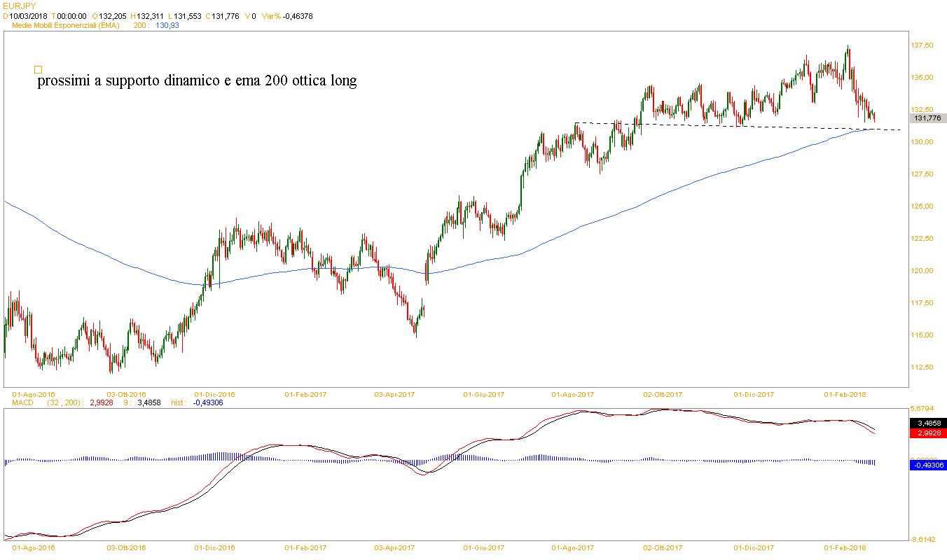Image resolution: width=947 pixels, height=560 pixels.
Task: Click the 'hist' label in MACD header
Action: pyautogui.click(x=179, y=403)
